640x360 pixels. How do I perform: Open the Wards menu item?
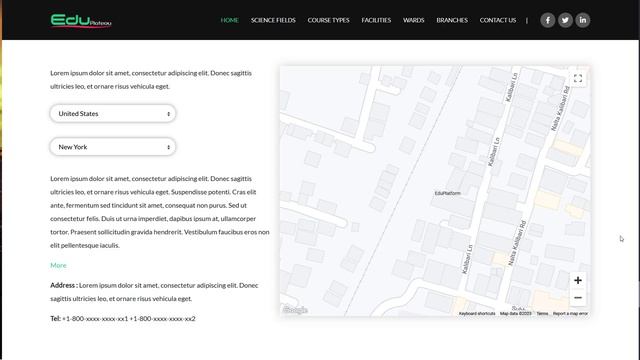[413, 20]
